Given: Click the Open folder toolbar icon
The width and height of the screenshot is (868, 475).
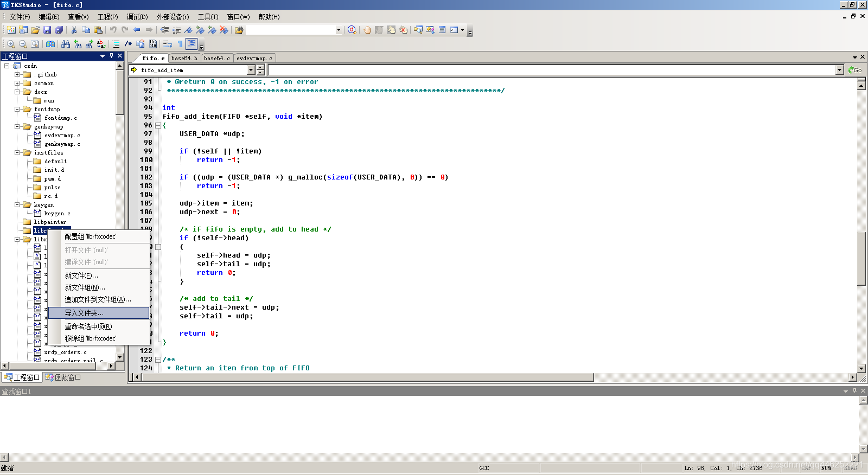Looking at the screenshot, I should tap(35, 30).
